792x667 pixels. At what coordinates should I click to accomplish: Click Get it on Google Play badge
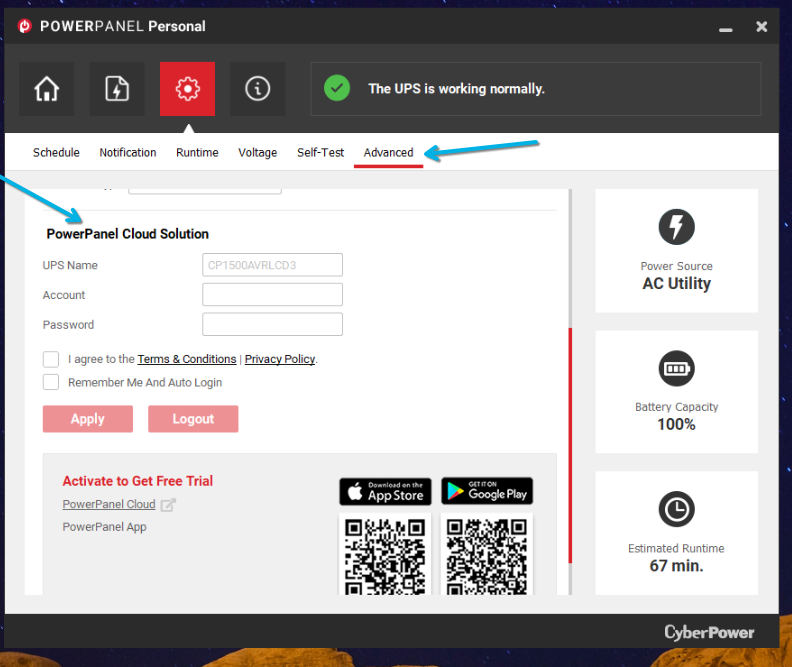[x=487, y=491]
